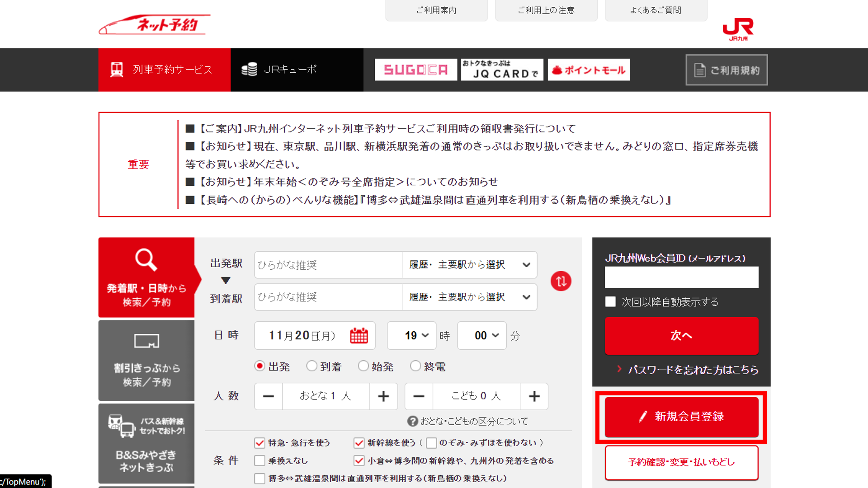Open the minute dropdown showing 00

(x=482, y=336)
